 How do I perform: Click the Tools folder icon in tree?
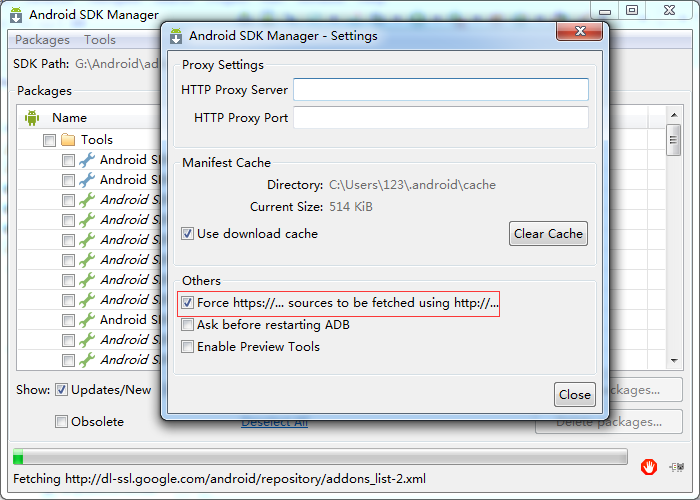coord(68,140)
